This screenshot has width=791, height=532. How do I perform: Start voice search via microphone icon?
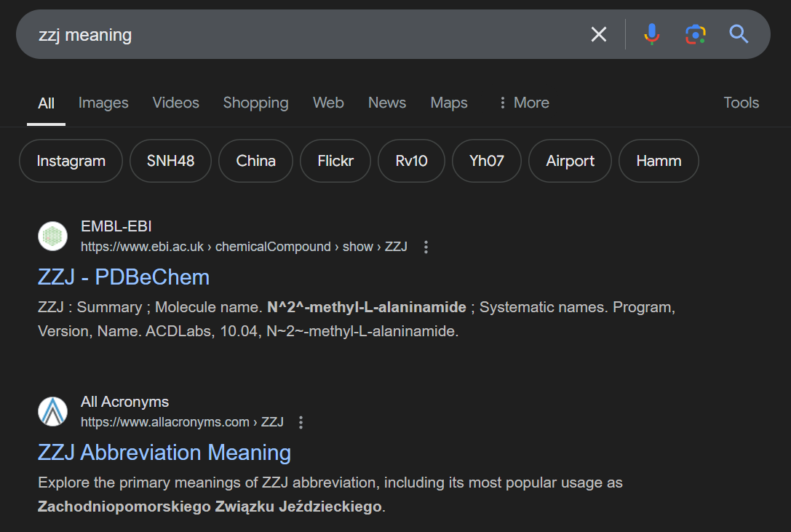pyautogui.click(x=651, y=34)
